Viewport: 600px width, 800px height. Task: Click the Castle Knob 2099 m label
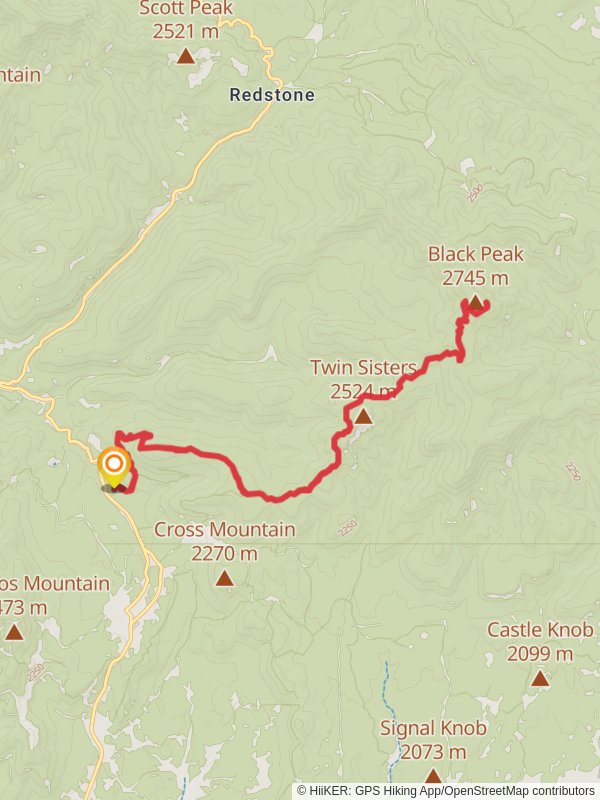(540, 641)
